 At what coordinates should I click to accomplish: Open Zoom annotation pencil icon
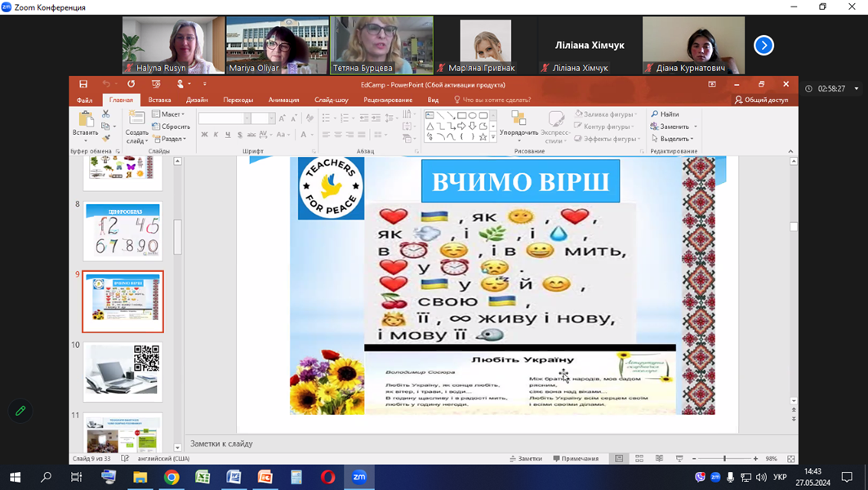pyautogui.click(x=20, y=411)
